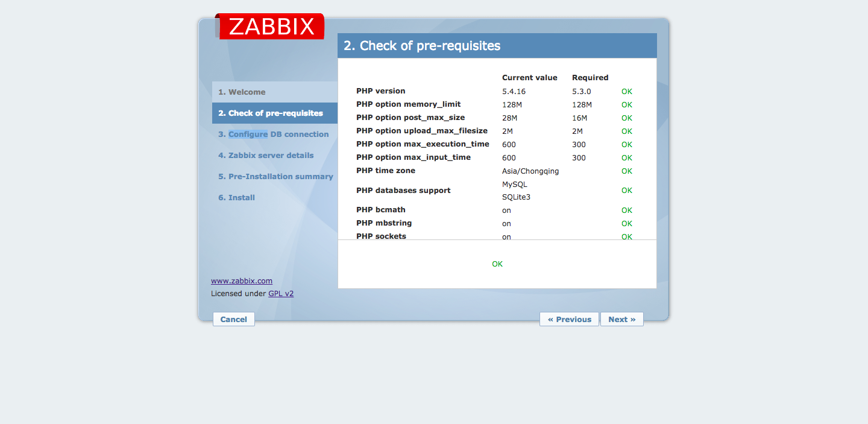The width and height of the screenshot is (868, 424).
Task: Click 'PHP option memory_limit' label
Action: (409, 104)
